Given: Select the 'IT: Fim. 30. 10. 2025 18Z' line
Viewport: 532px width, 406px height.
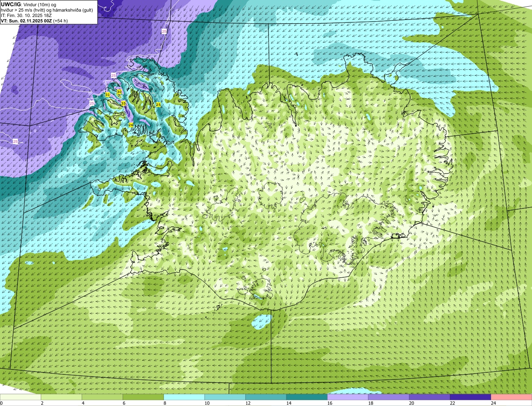Looking at the screenshot, I should (x=26, y=15).
